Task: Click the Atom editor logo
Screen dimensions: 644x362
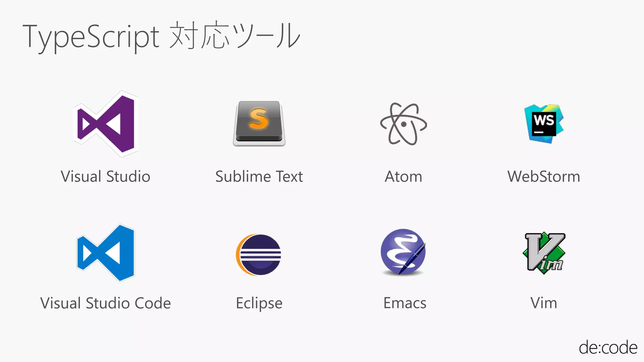Action: pyautogui.click(x=403, y=124)
